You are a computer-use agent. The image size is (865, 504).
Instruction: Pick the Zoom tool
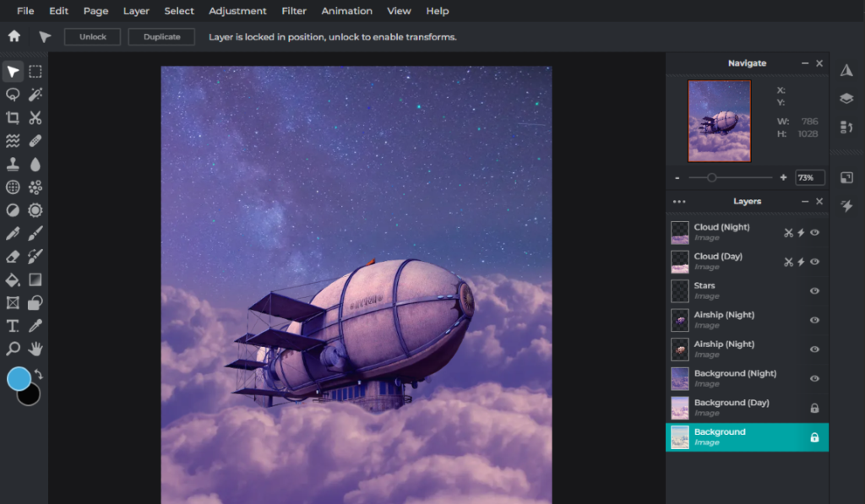click(12, 348)
